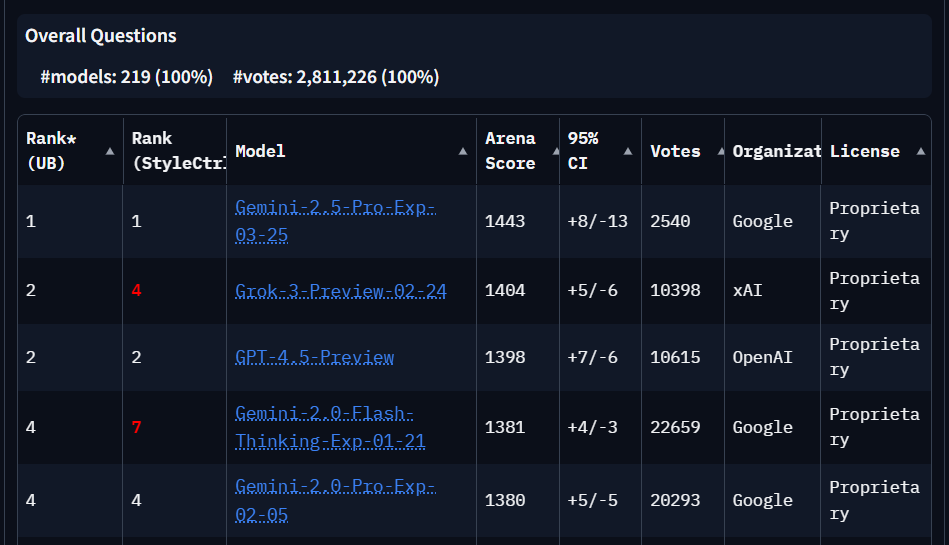Viewport: 949px width, 545px height.
Task: Click the Overall Questions heading
Action: [x=100, y=36]
